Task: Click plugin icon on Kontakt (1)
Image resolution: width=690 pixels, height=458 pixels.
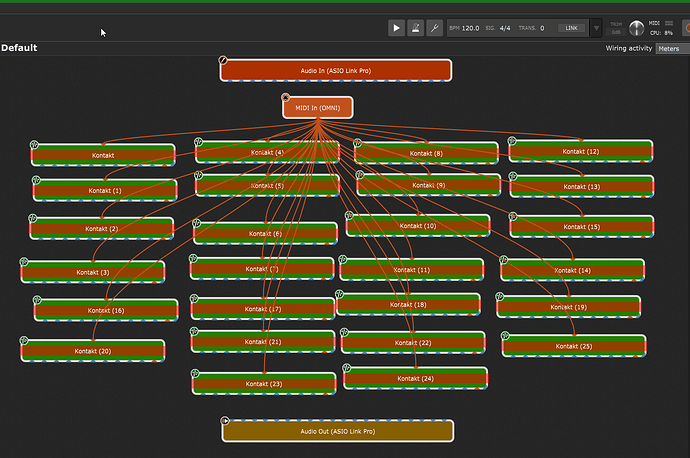Action: [36, 180]
